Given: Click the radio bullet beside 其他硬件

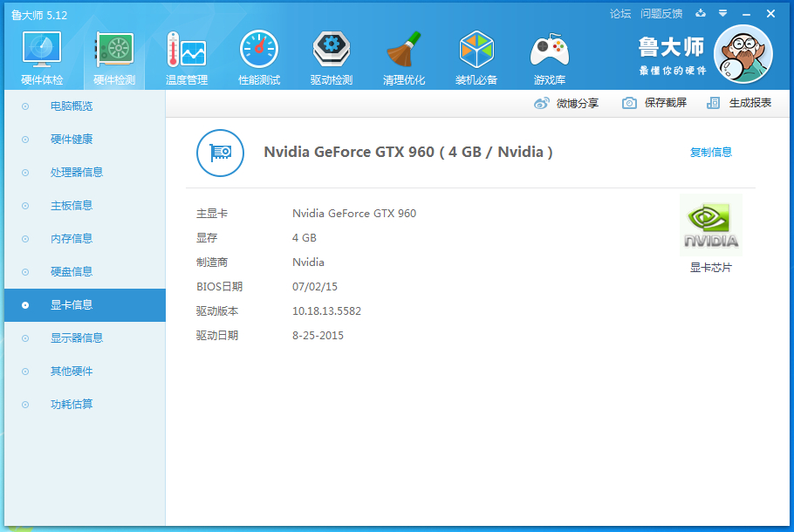Looking at the screenshot, I should pos(25,372).
